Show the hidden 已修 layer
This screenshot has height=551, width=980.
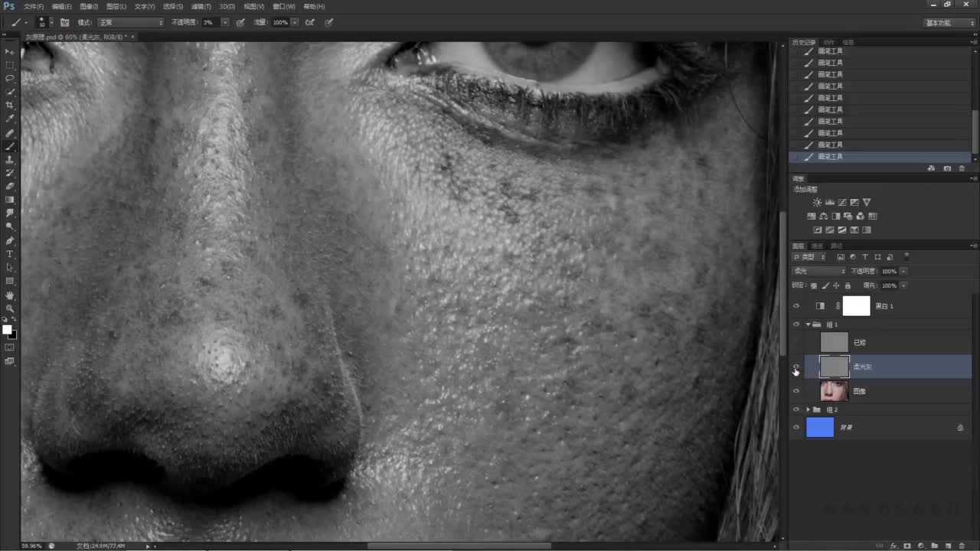click(x=796, y=342)
